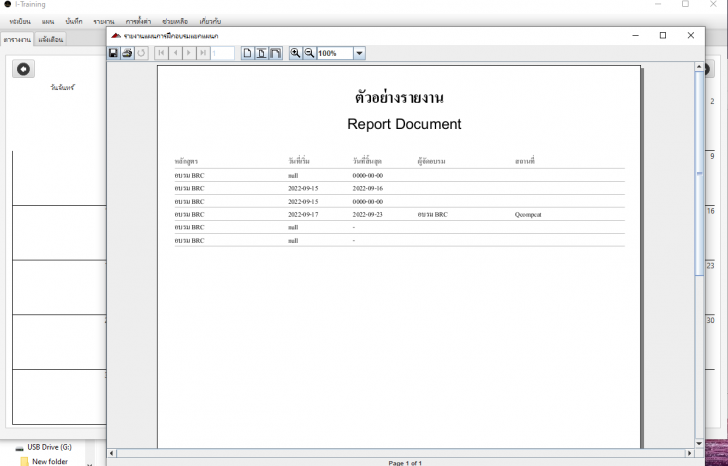
Task: Set view to actual size
Action: click(x=247, y=53)
